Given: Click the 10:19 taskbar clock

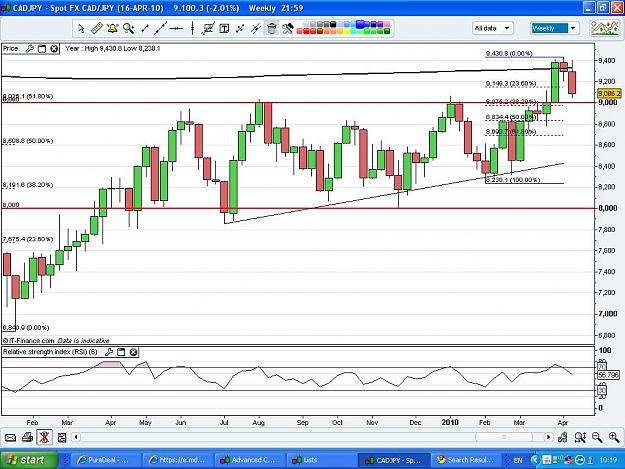Looking at the screenshot, I should coord(608,460).
